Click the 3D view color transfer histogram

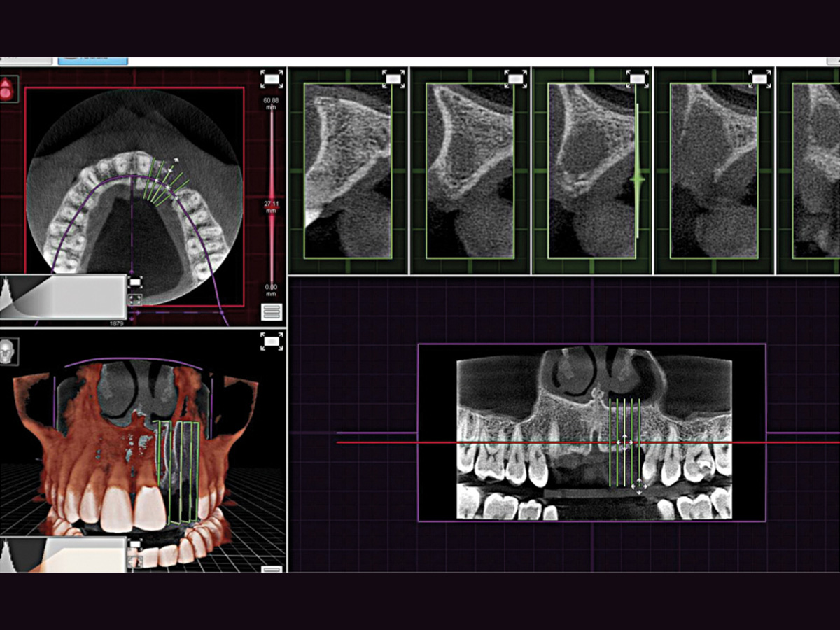[63, 554]
